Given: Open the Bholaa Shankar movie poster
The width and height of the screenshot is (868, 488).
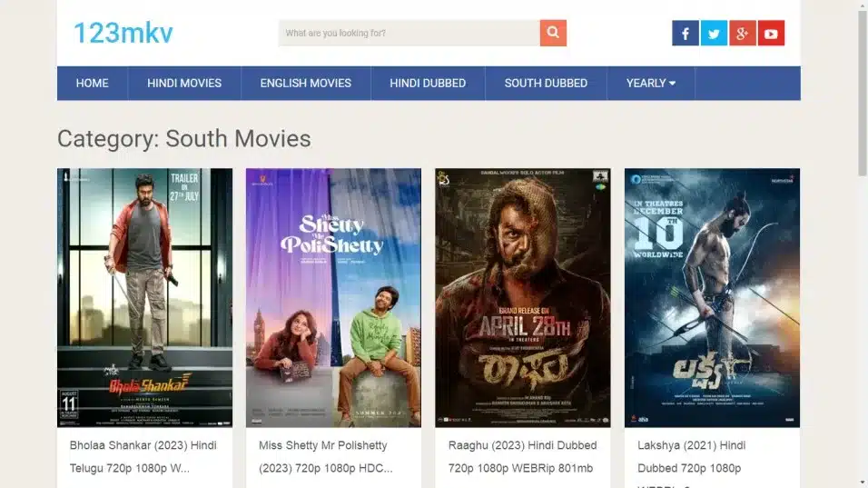Looking at the screenshot, I should [x=145, y=297].
